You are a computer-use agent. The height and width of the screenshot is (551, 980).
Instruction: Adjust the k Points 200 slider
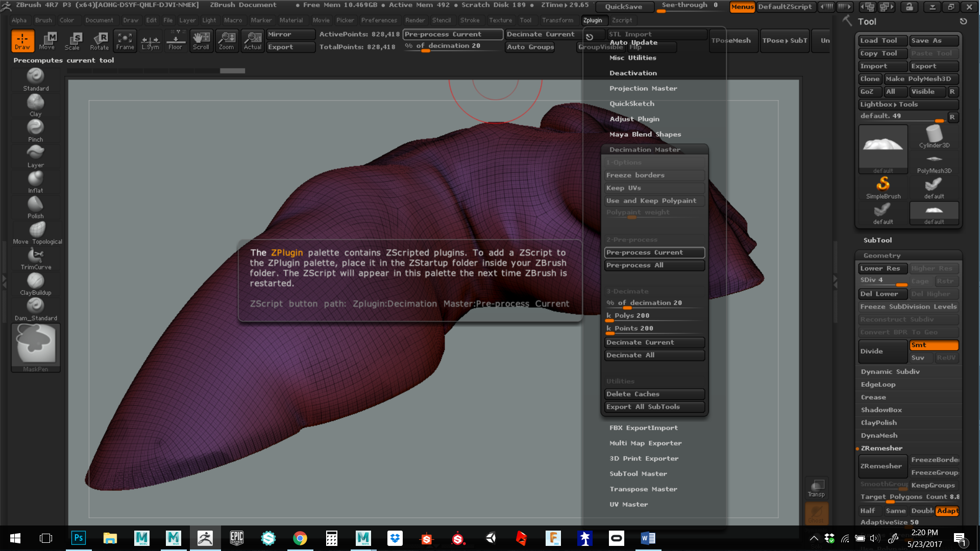pyautogui.click(x=654, y=329)
